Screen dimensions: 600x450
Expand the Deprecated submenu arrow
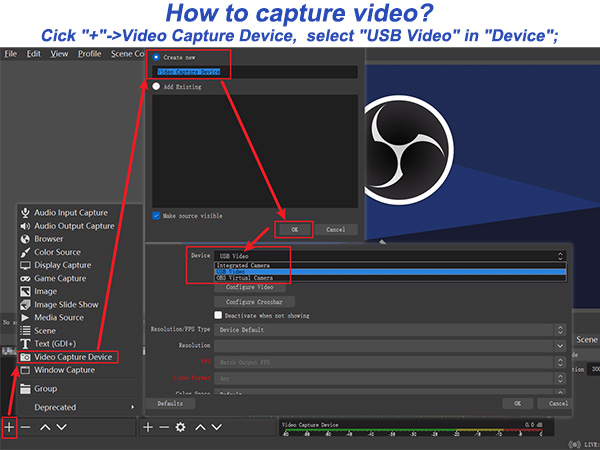click(x=132, y=407)
